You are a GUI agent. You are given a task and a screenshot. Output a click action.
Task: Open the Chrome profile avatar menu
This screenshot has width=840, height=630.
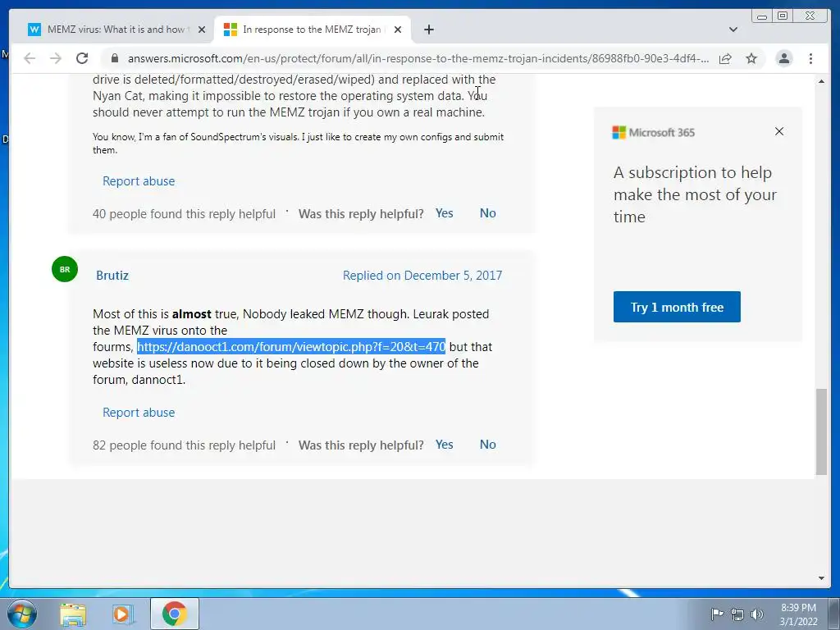click(x=783, y=58)
